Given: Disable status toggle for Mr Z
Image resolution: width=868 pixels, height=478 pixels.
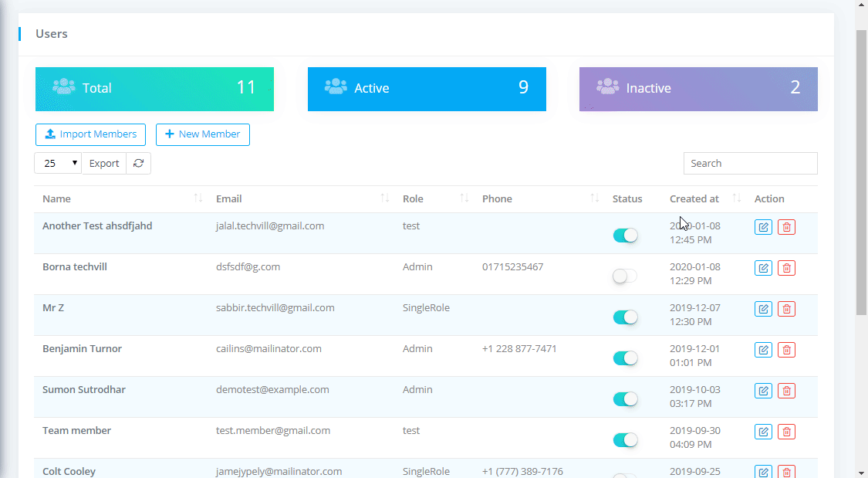Looking at the screenshot, I should coord(625,317).
